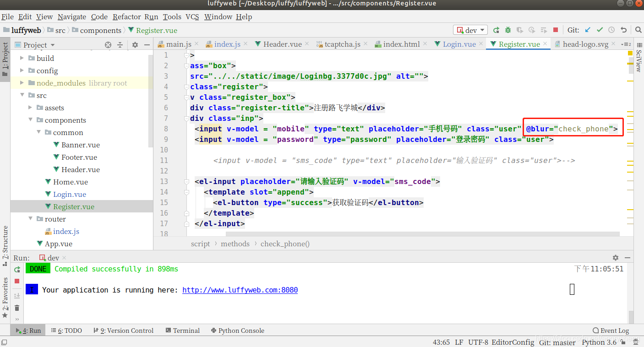The height and width of the screenshot is (347, 644).
Task: Toggle the 4: Run tool window button
Action: (x=28, y=331)
